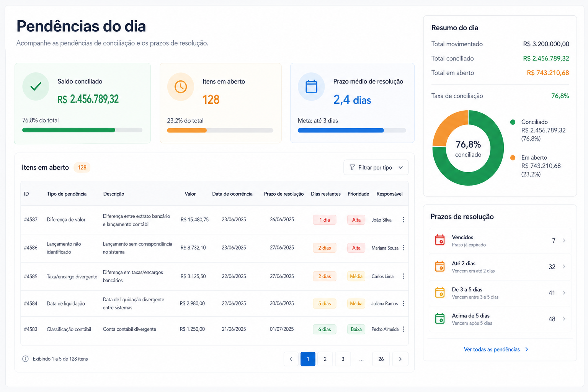
Task: Click the 01/07/2025 deadline date
Action: pos(282,329)
